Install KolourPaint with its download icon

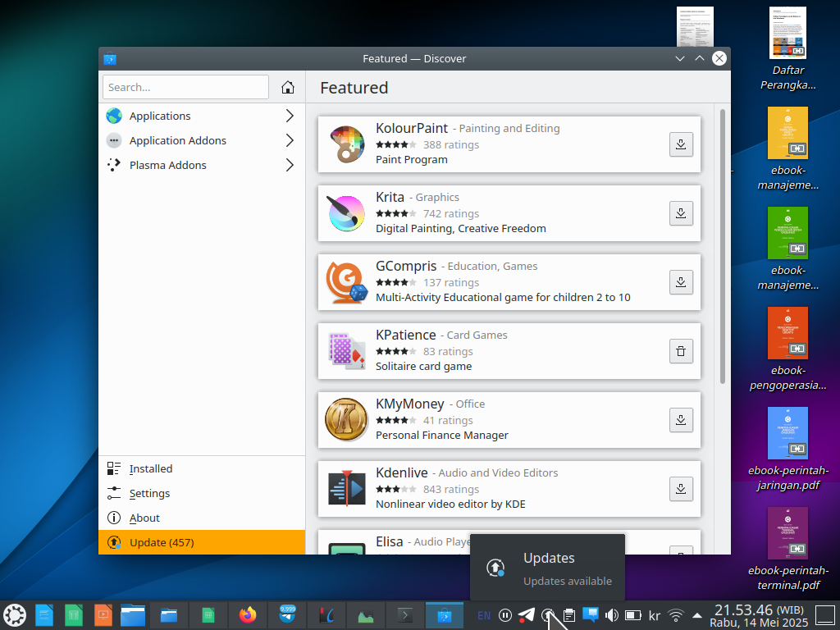[x=681, y=144]
